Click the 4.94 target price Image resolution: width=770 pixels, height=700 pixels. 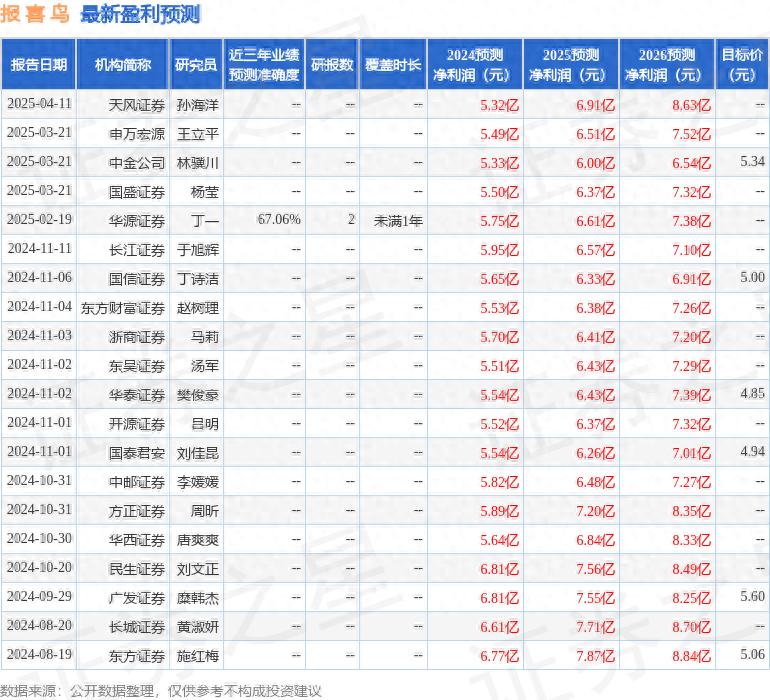[752, 451]
